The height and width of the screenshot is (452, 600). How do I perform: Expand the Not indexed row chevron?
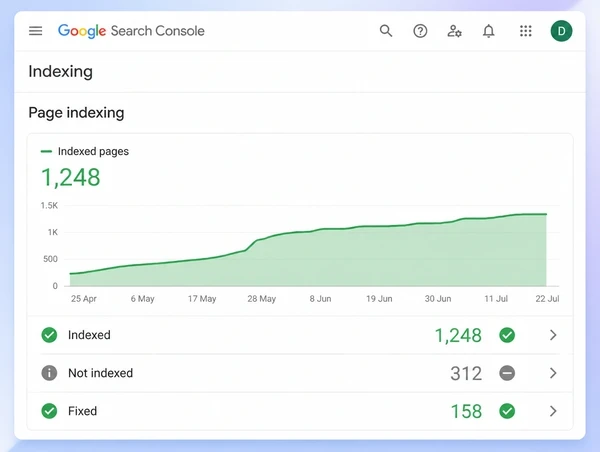(x=553, y=373)
